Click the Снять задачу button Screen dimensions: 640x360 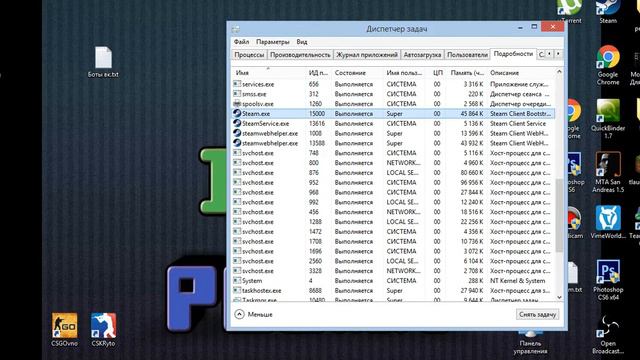(x=537, y=314)
